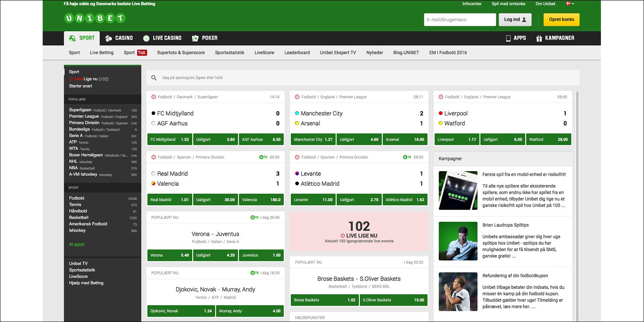Click the page scrollbar on the right
Viewport: 644px width, 322px height.
point(577,205)
